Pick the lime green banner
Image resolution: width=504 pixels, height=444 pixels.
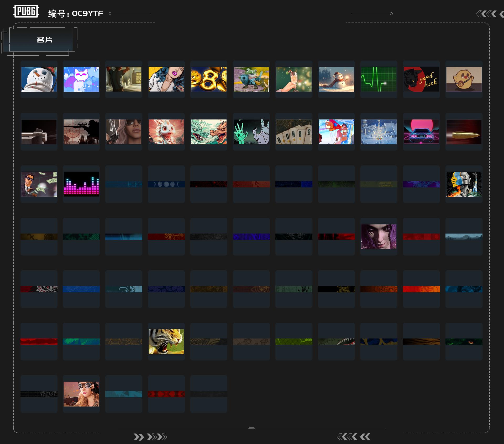[294, 341]
